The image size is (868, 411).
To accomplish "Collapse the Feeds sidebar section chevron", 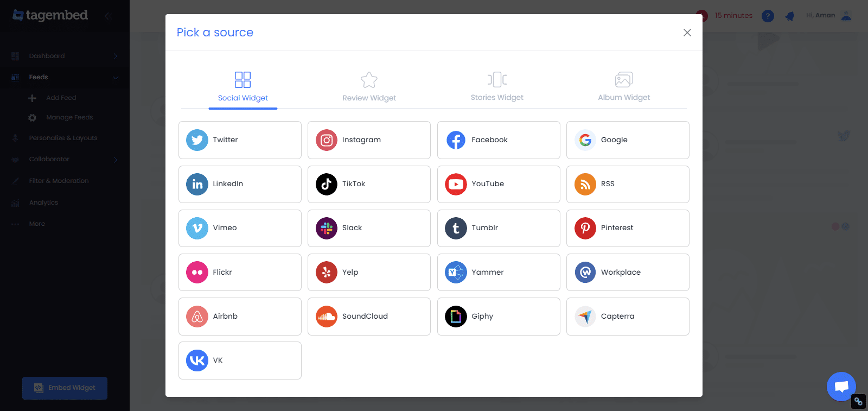I will [x=116, y=78].
